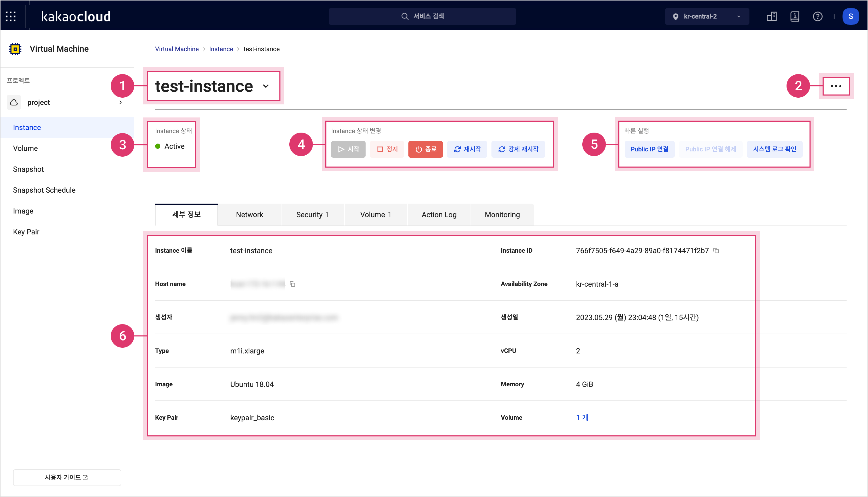
Task: Click the Instance breadcrumb link
Action: point(221,49)
